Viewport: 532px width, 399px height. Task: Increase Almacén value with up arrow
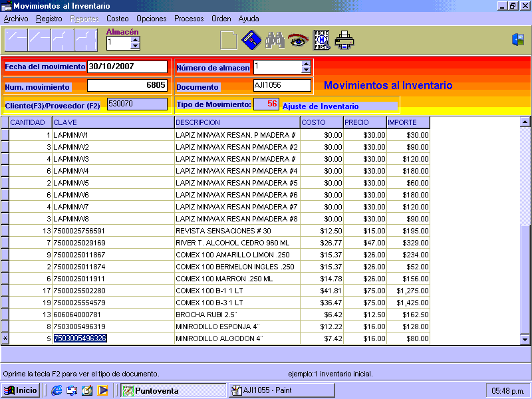(136, 39)
